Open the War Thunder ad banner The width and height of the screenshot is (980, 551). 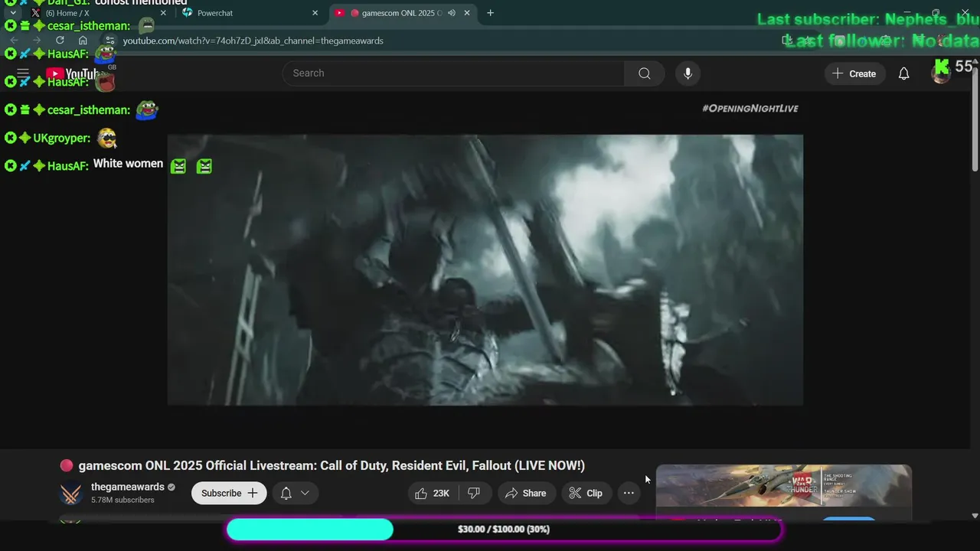point(783,485)
